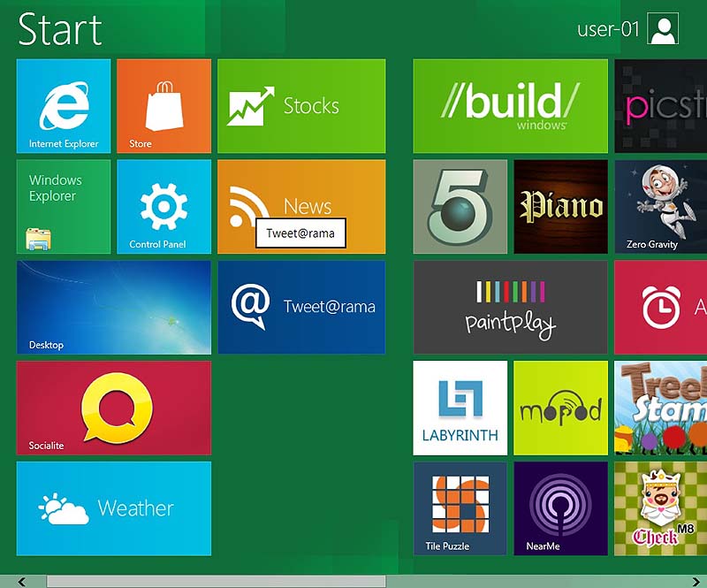707x588 pixels.
Task: Open the Tile Puzzle game
Action: 460,508
